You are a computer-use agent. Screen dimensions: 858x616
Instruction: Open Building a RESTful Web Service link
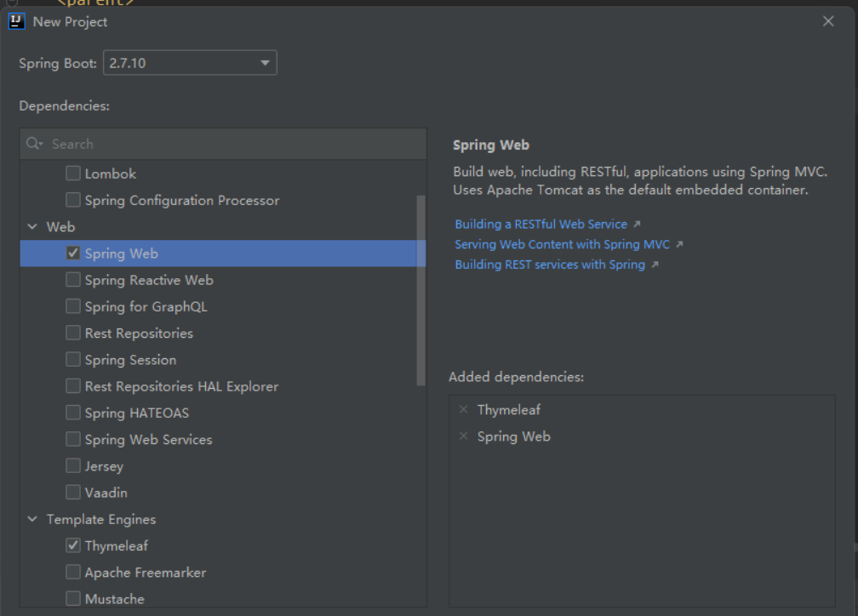pos(541,225)
